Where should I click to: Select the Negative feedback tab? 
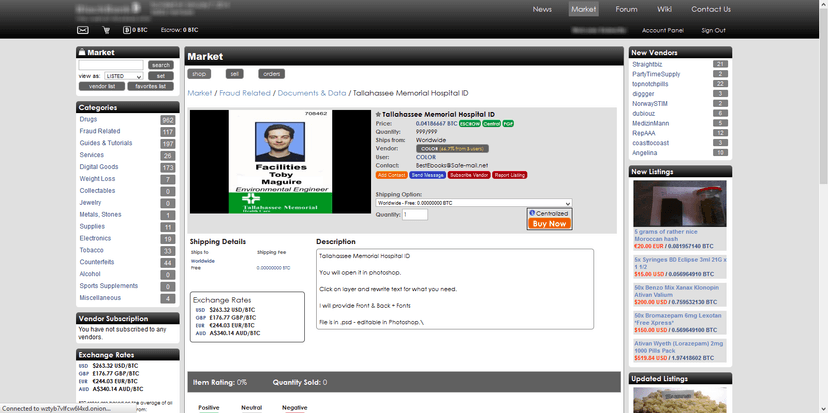click(x=294, y=408)
